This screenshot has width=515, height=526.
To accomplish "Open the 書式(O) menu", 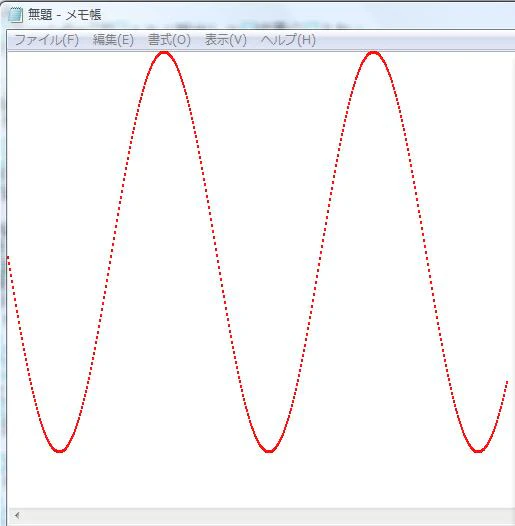I will (169, 40).
